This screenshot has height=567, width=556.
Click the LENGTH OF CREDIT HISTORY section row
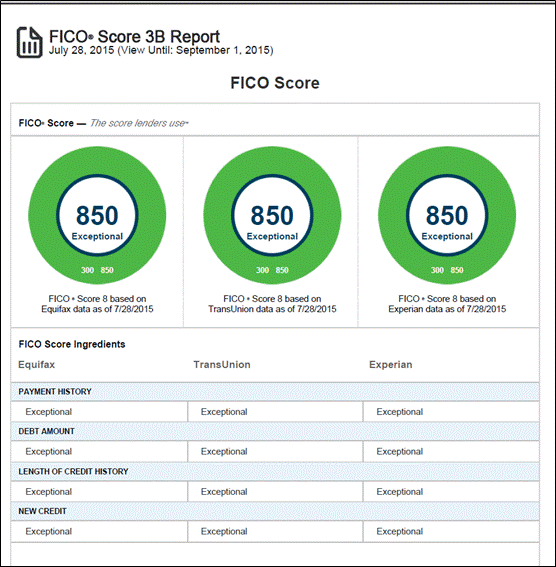point(275,472)
